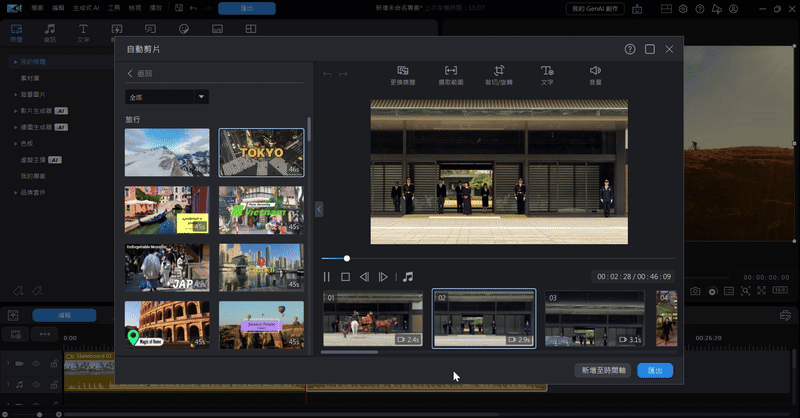Select the TOKYO travel template thumbnail
This screenshot has height=418, width=800.
point(261,152)
